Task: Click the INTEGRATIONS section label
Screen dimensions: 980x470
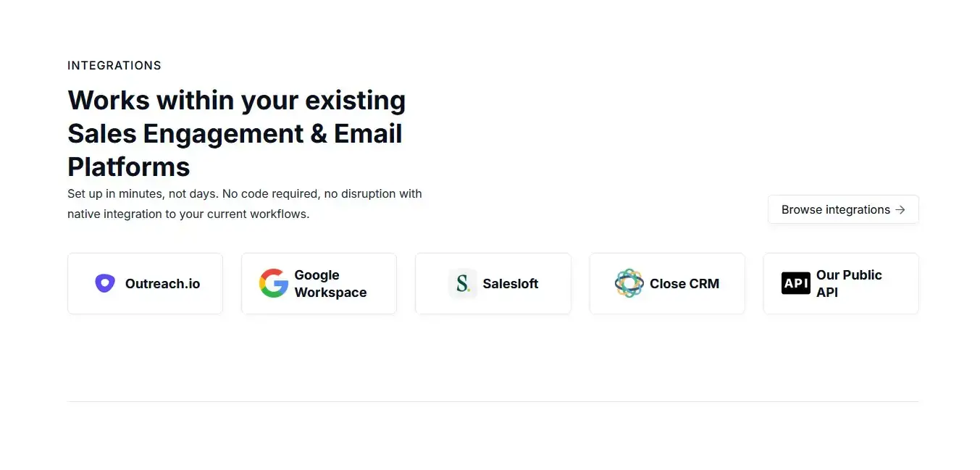Action: pyautogui.click(x=114, y=65)
